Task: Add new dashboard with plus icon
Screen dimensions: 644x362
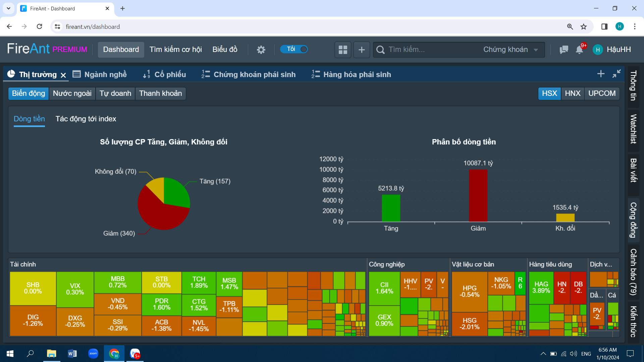Action: [362, 50]
